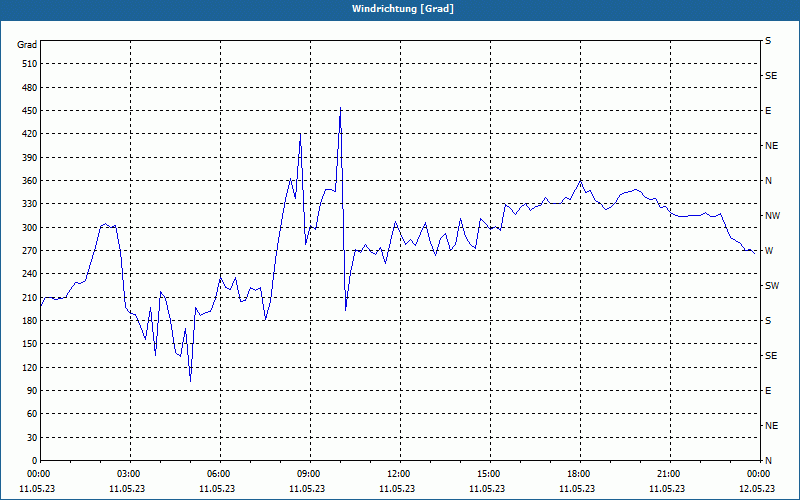Select the 03:00 time label
The width and height of the screenshot is (800, 500).
[128, 474]
